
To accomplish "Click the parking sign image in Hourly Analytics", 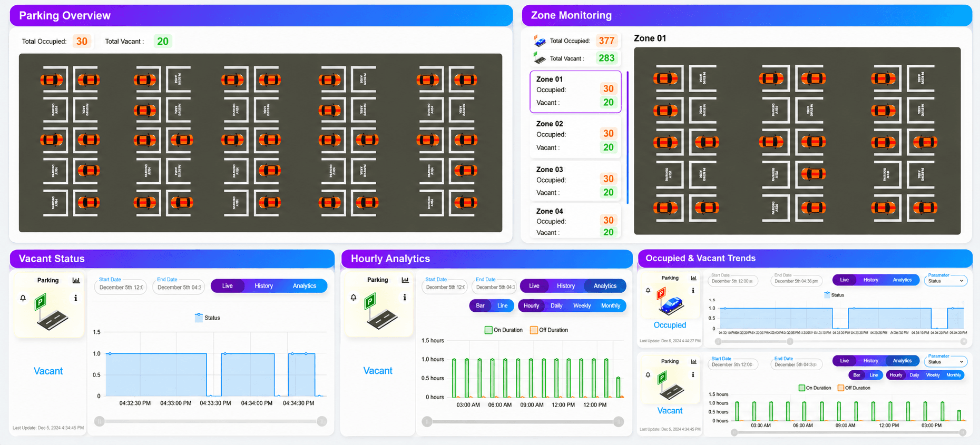I will 380,312.
